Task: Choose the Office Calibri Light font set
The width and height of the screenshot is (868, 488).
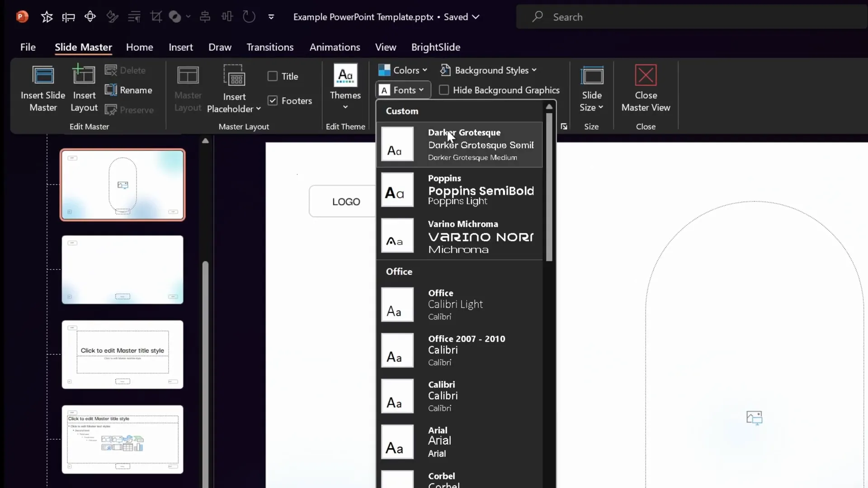Action: (x=459, y=305)
